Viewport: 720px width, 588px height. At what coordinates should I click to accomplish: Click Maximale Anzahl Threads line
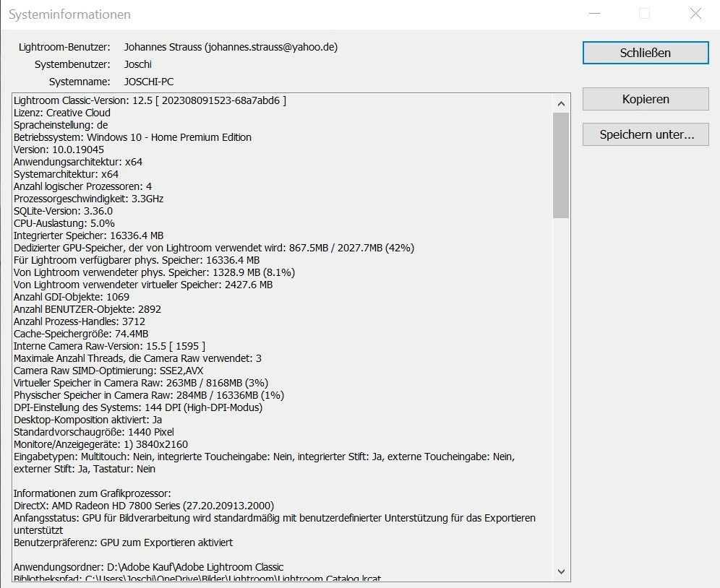click(138, 358)
